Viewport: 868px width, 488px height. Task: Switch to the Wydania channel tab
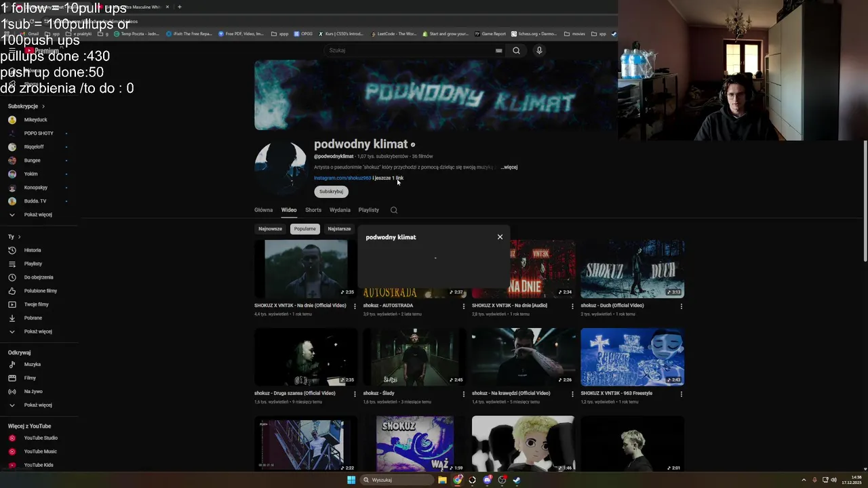(x=340, y=210)
